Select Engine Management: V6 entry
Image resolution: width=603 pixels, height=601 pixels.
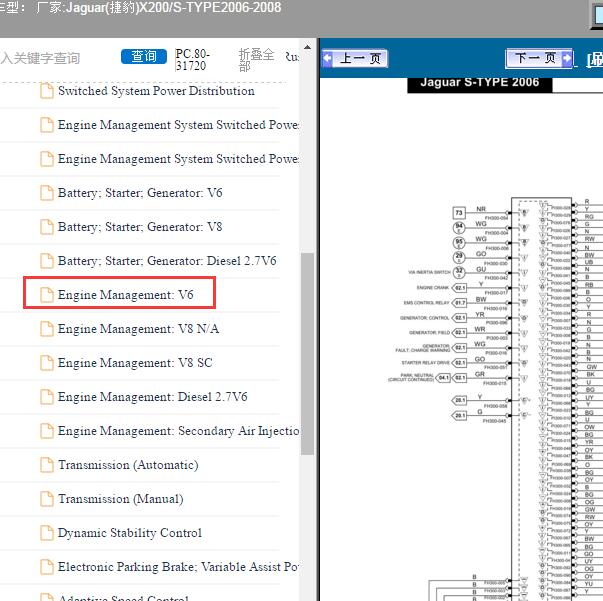pyautogui.click(x=125, y=295)
